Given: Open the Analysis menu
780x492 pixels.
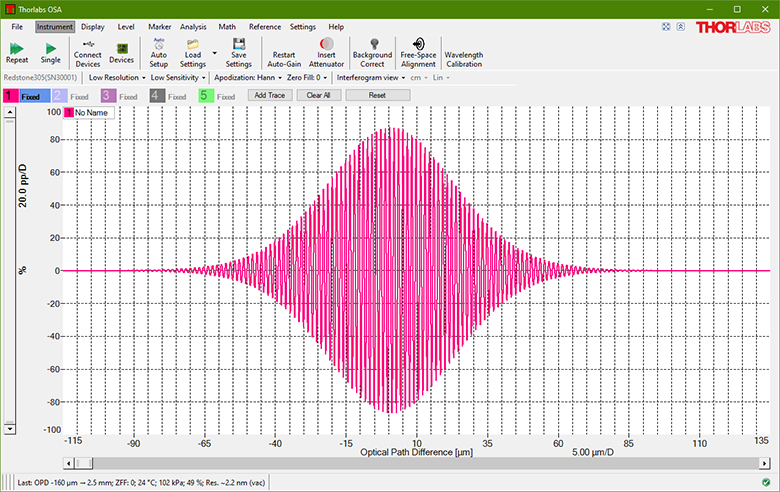Looking at the screenshot, I should (193, 26).
